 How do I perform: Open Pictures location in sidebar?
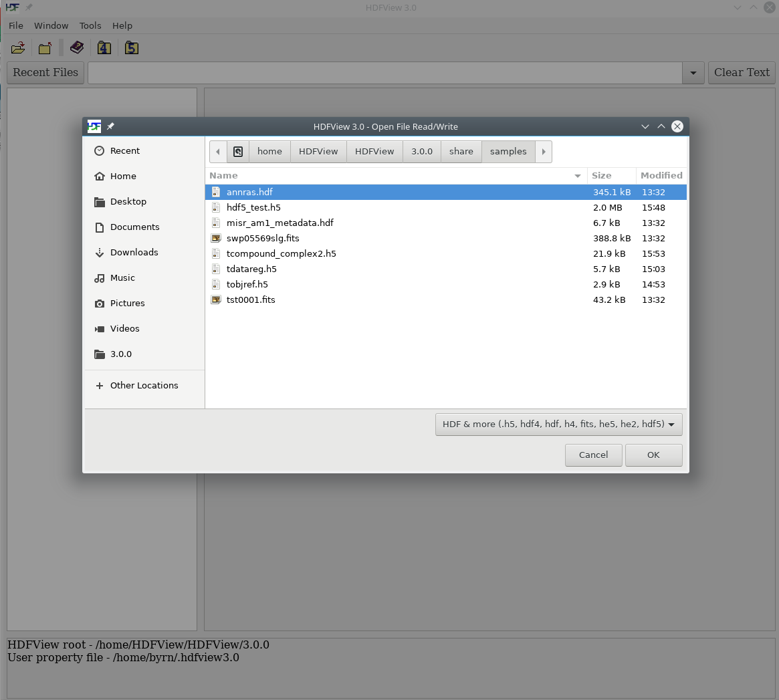pyautogui.click(x=144, y=303)
